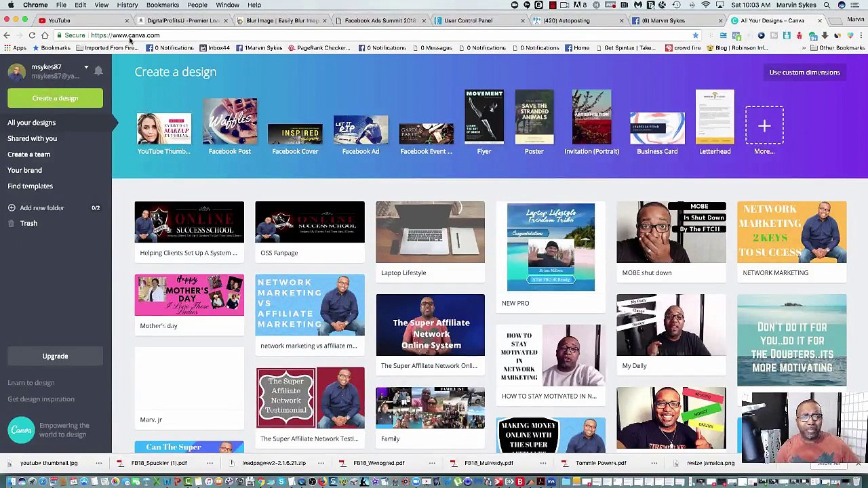The width and height of the screenshot is (868, 488).
Task: Open Shared with you section
Action: [x=32, y=138]
